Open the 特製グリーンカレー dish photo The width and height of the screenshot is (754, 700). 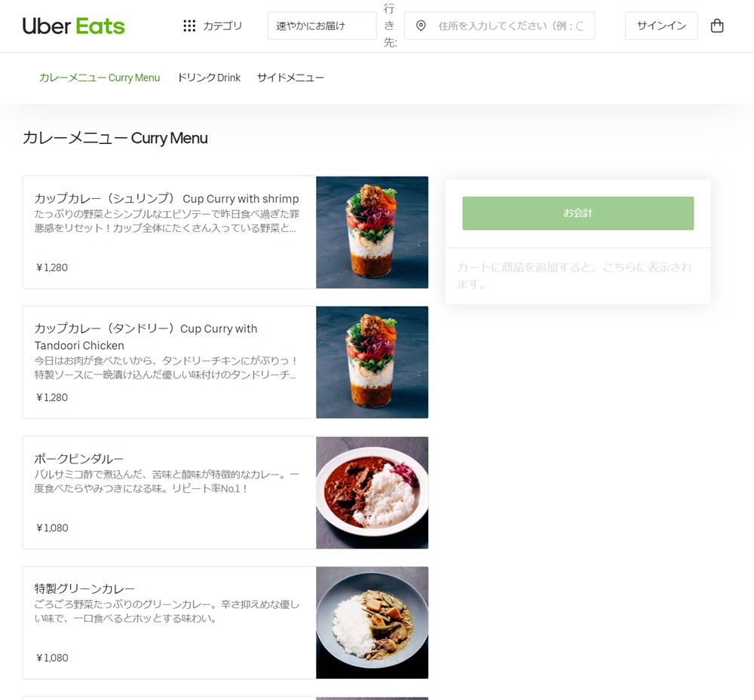click(372, 622)
